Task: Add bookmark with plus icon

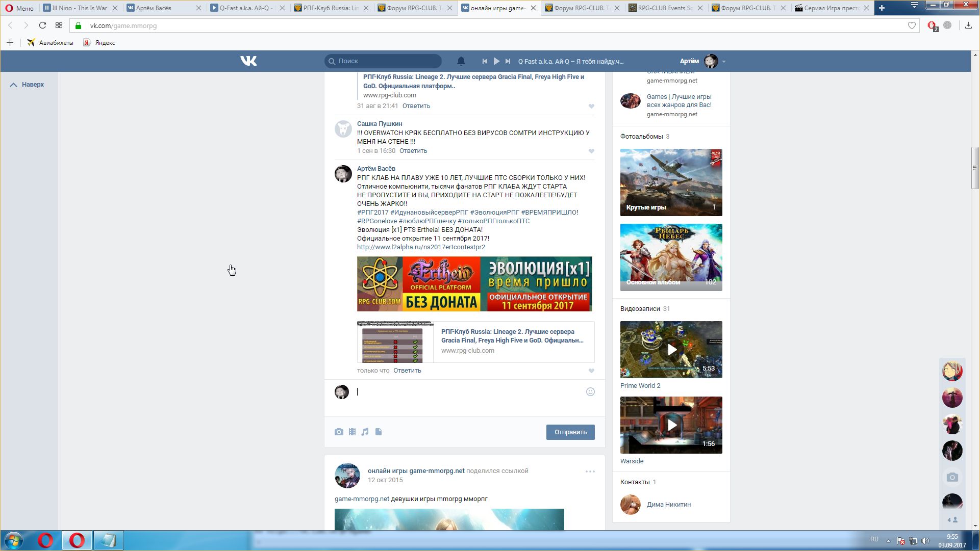Action: [10, 43]
